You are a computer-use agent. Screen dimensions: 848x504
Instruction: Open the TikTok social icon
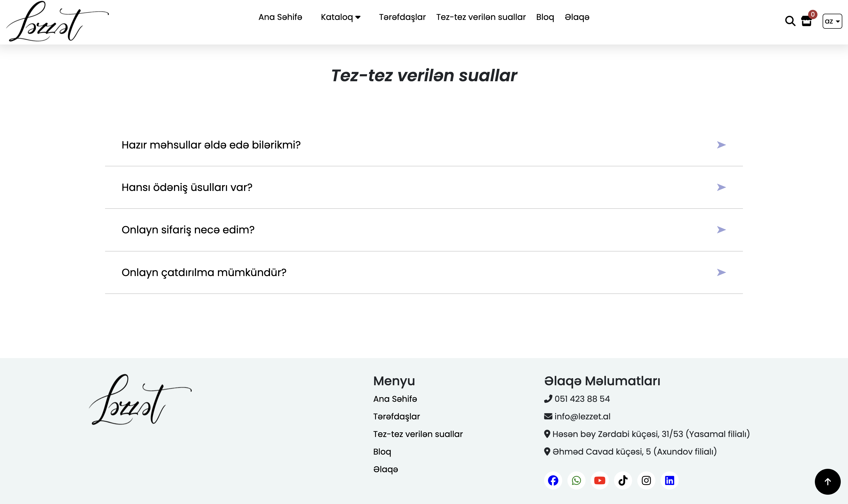coord(623,480)
